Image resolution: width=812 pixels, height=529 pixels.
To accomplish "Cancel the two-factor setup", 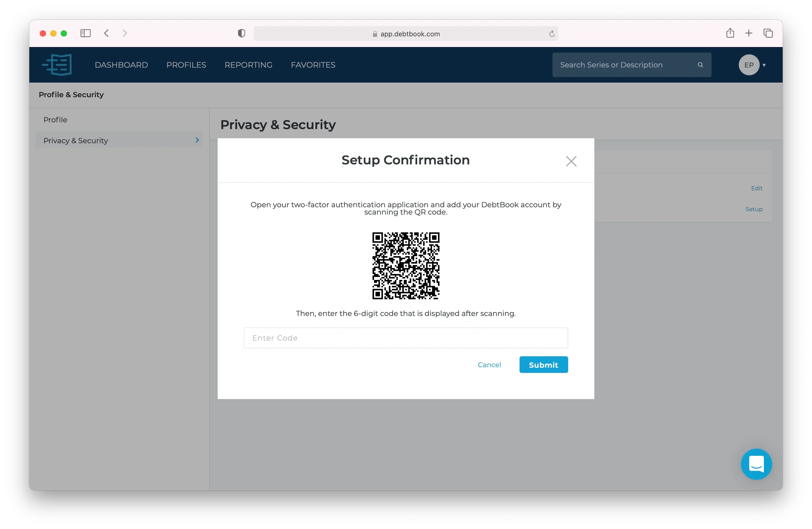I will click(489, 365).
